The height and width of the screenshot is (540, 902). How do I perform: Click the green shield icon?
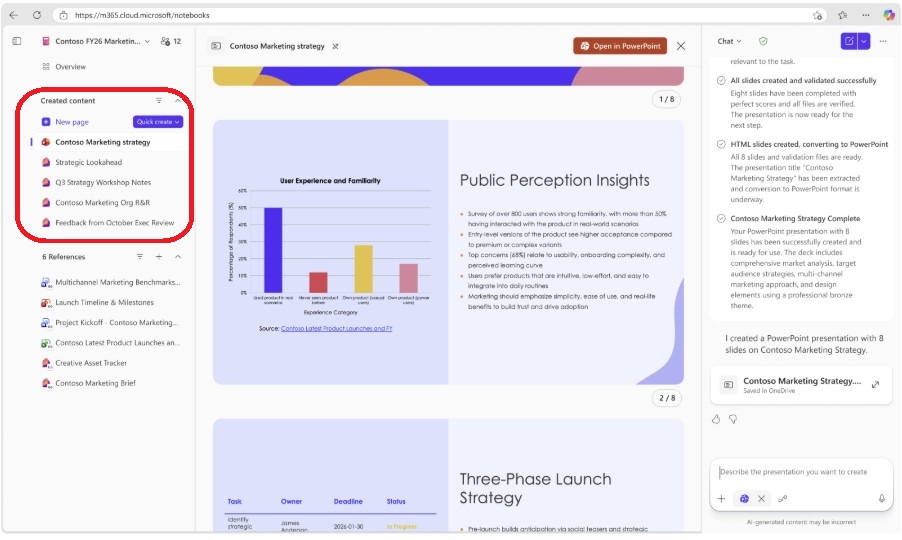point(763,41)
